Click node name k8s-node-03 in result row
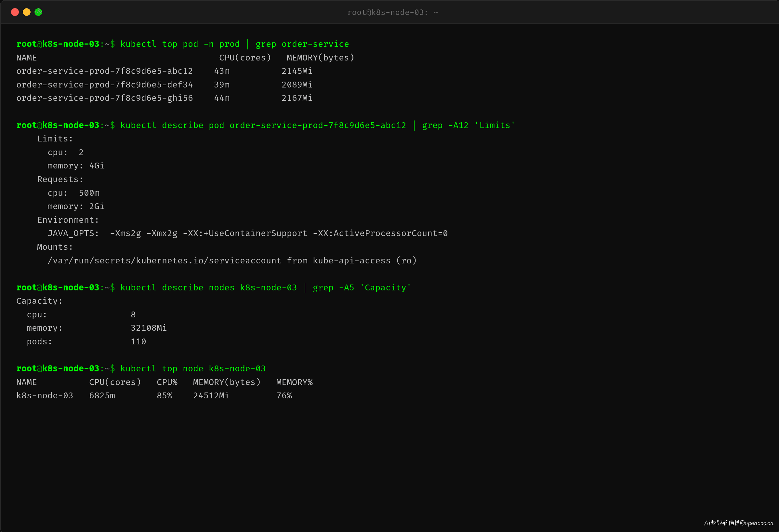779x532 pixels. click(x=45, y=396)
